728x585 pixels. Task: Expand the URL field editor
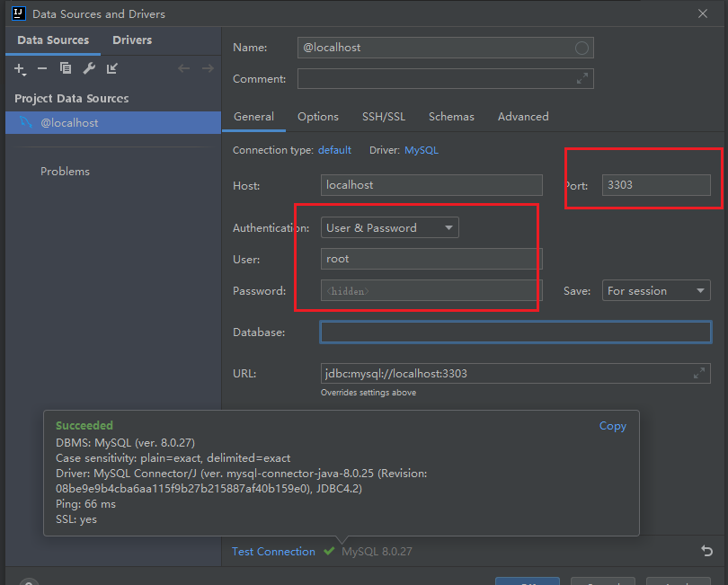click(698, 373)
